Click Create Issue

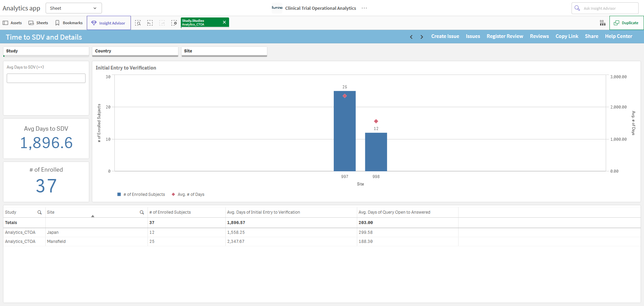pyautogui.click(x=445, y=36)
